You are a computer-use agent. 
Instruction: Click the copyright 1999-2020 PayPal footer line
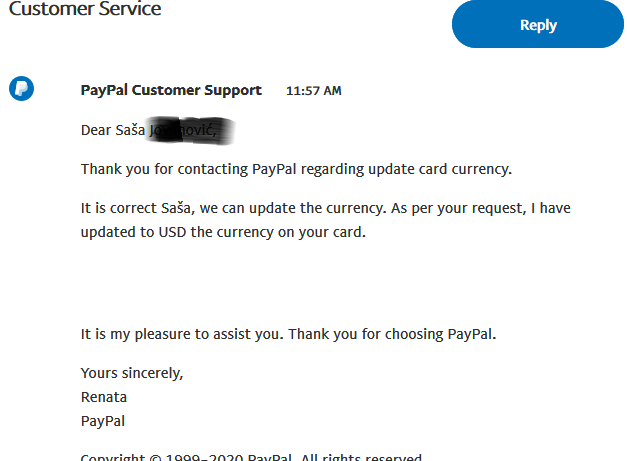[251, 457]
